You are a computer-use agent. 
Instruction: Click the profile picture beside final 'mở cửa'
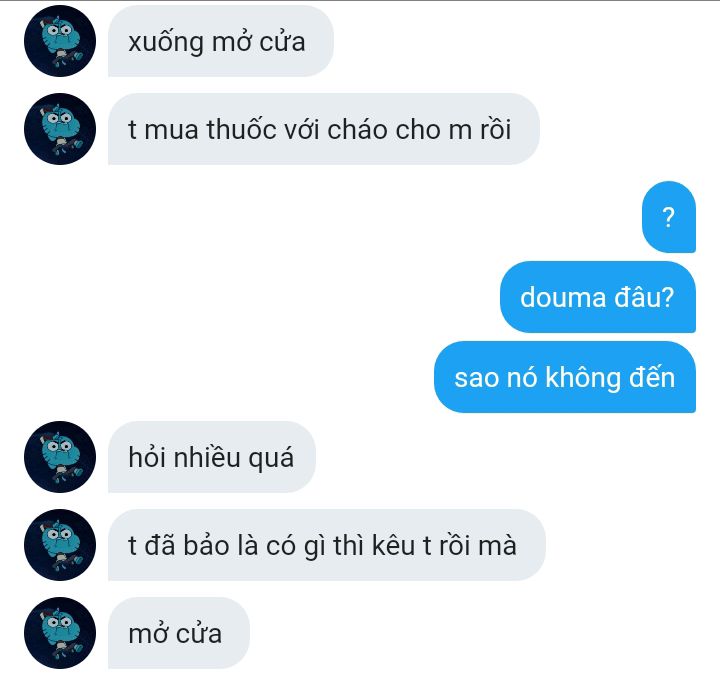tap(60, 633)
